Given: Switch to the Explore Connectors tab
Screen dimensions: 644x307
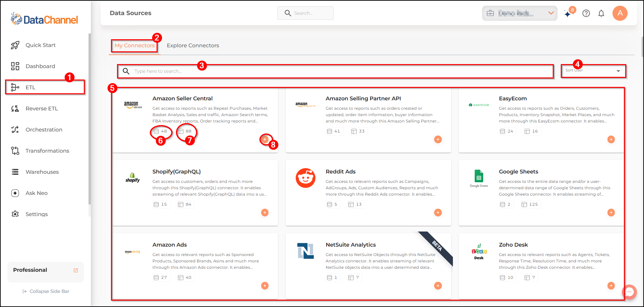Looking at the screenshot, I should click(193, 45).
